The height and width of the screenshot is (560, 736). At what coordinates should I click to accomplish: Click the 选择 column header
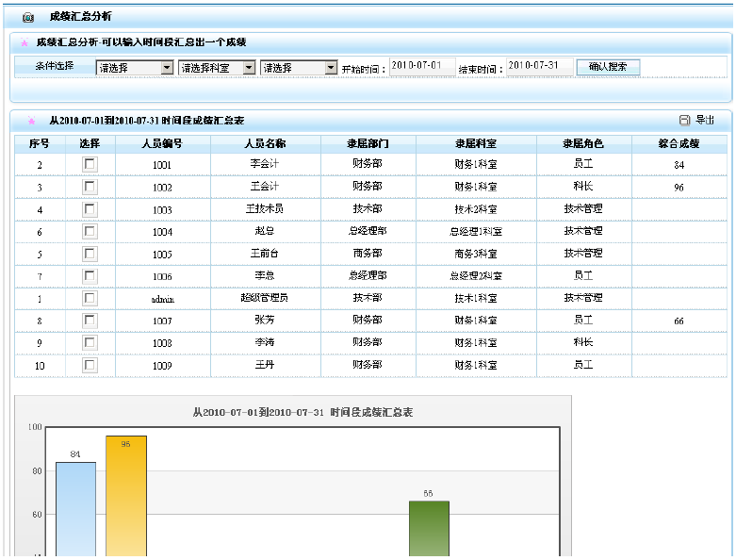(x=90, y=143)
